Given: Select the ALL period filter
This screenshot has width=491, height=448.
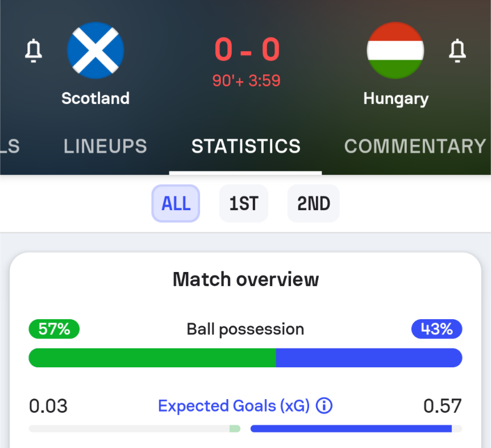Looking at the screenshot, I should click(176, 203).
